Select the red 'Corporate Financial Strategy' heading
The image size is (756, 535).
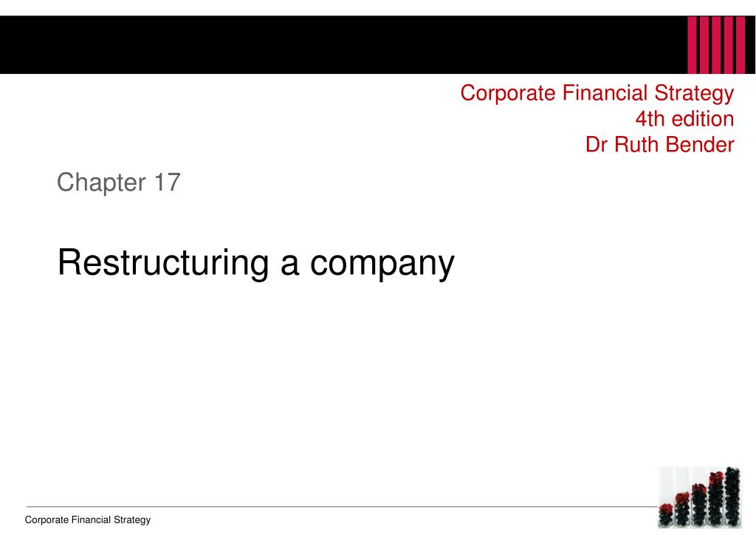[x=597, y=93]
